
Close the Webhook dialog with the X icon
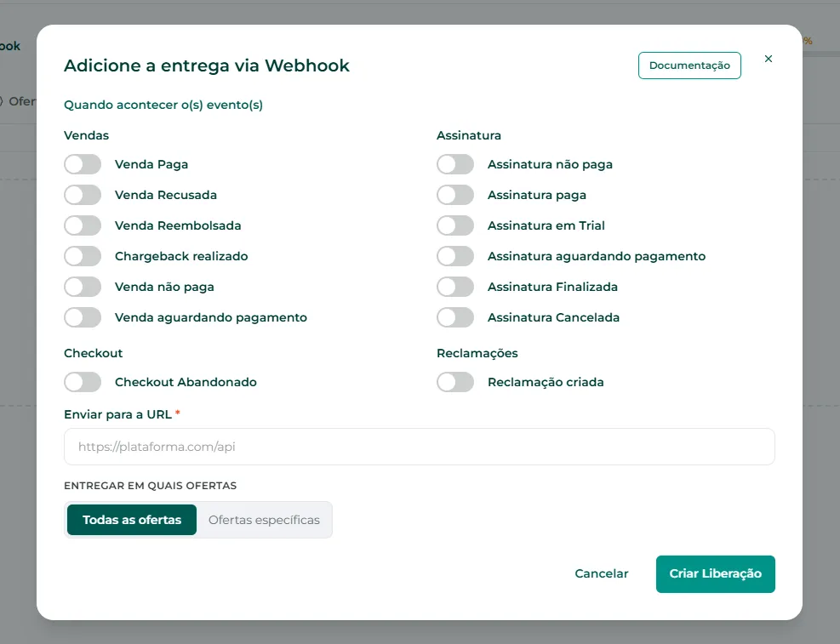[769, 59]
